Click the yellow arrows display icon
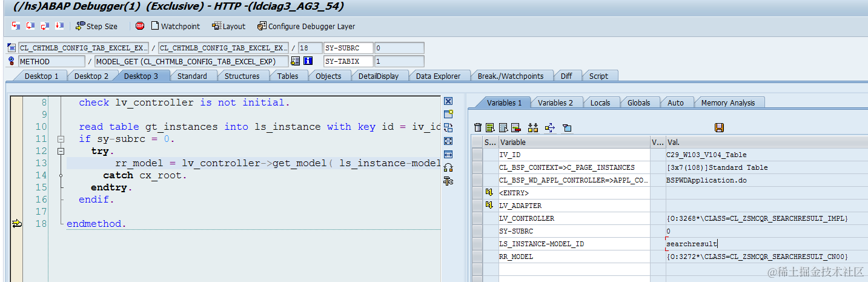 click(550, 127)
